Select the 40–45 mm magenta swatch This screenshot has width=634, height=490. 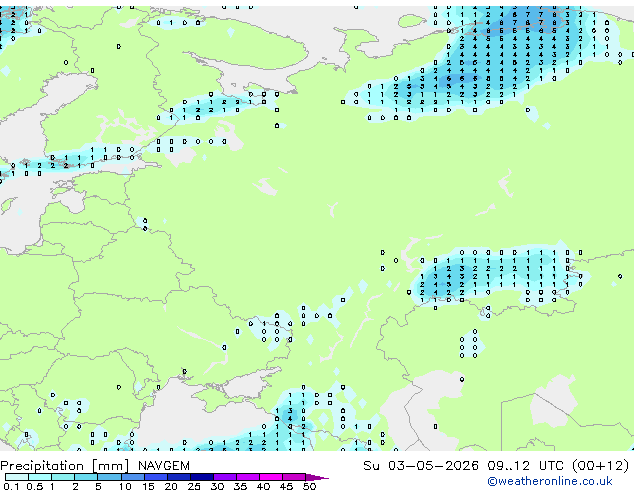tap(271, 477)
